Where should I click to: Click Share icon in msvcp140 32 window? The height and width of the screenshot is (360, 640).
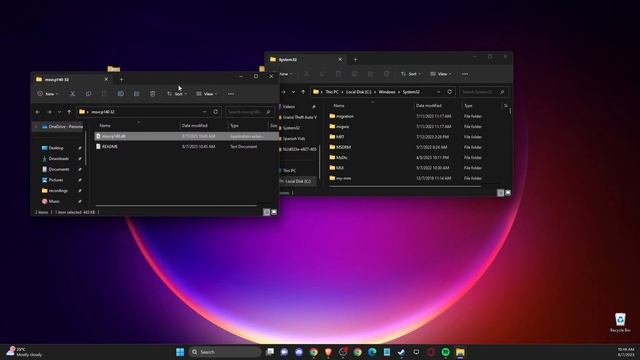tap(136, 94)
